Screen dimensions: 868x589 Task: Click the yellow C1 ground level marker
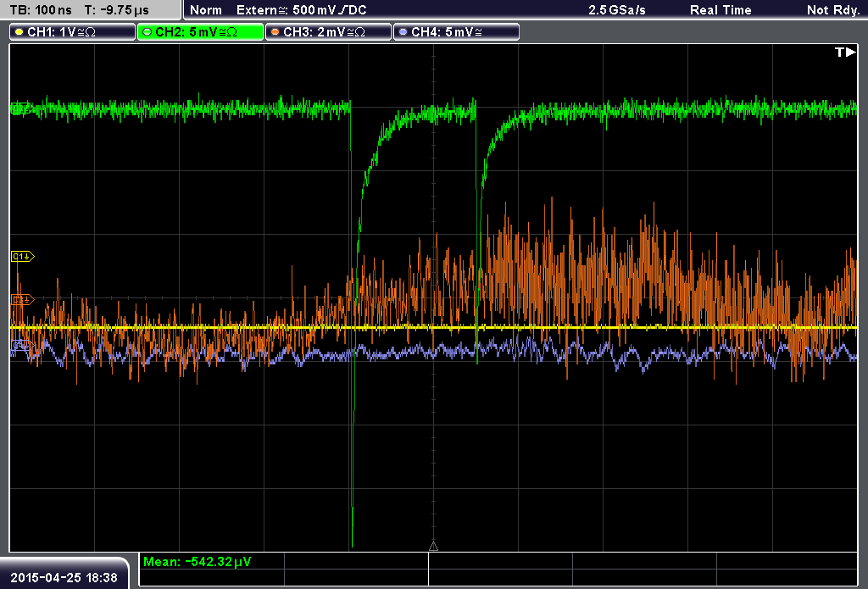pos(22,256)
